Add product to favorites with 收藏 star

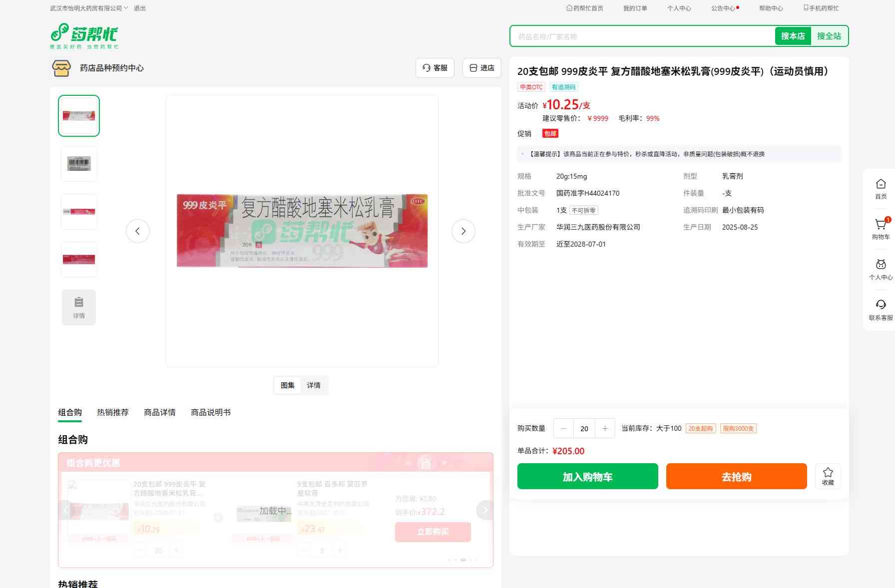click(828, 476)
